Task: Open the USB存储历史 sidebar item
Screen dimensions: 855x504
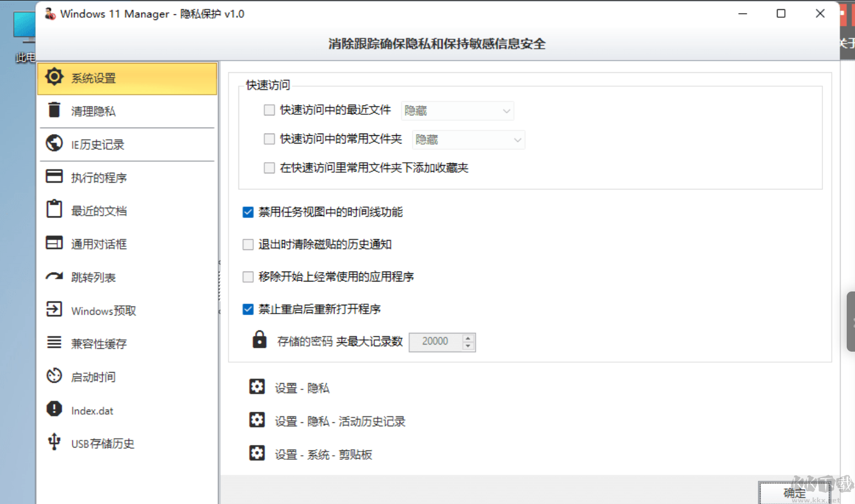Action: 54,443
